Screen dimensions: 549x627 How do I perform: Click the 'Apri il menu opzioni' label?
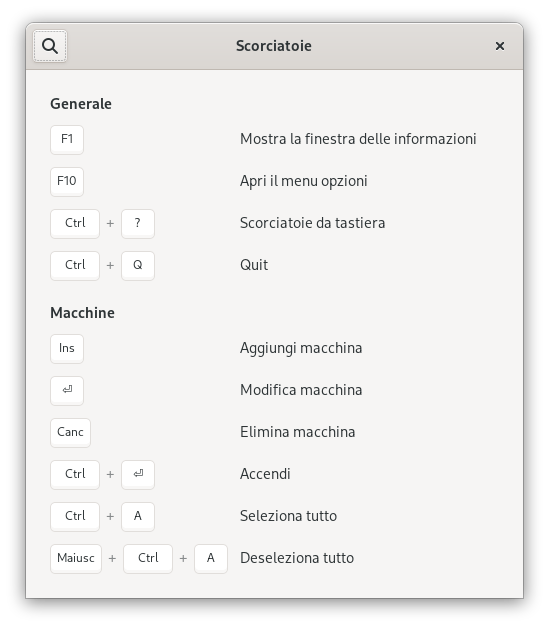coord(303,181)
